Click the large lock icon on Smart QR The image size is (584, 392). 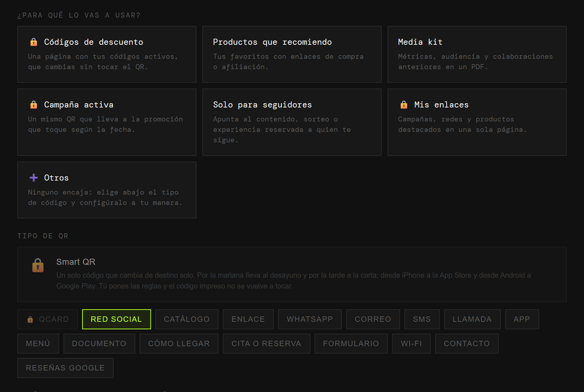coord(38,266)
